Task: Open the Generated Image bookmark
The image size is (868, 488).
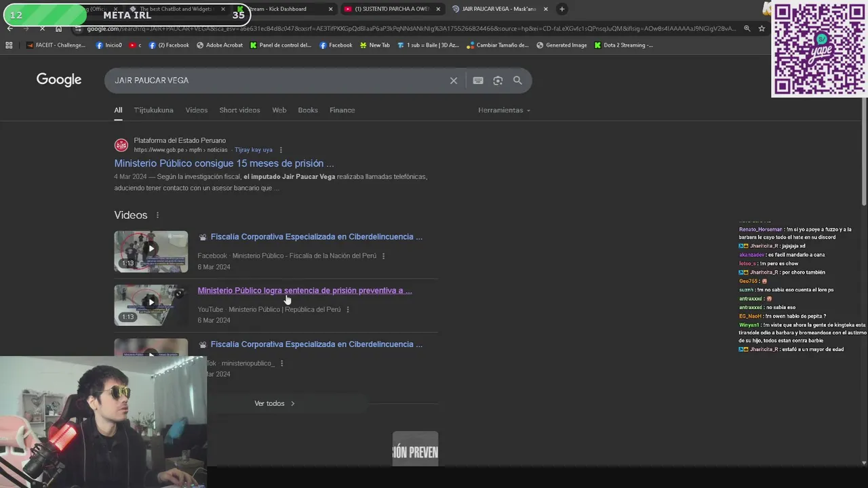Action: [561, 45]
